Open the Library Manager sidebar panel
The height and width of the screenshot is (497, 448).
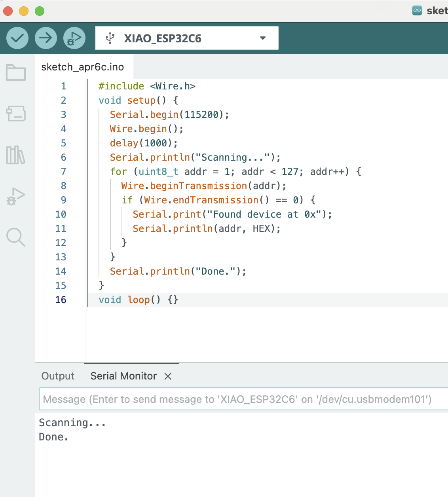[16, 155]
